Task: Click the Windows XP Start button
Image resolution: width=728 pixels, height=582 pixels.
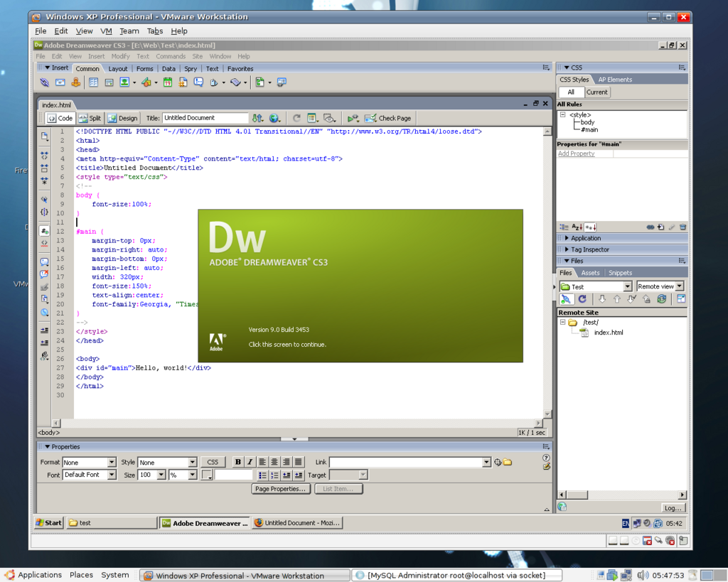Action: [x=49, y=522]
